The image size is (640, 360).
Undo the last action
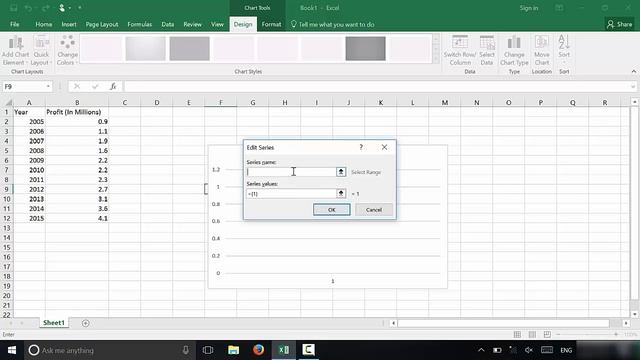(28, 8)
